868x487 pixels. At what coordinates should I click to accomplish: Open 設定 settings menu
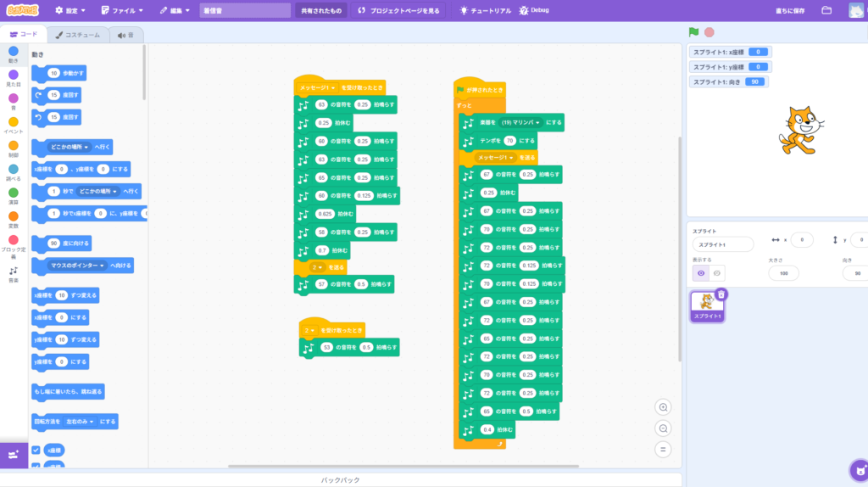tap(70, 10)
